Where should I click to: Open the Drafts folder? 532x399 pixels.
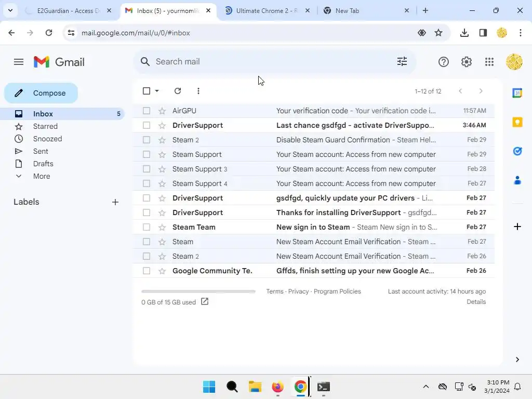click(x=63, y=164)
